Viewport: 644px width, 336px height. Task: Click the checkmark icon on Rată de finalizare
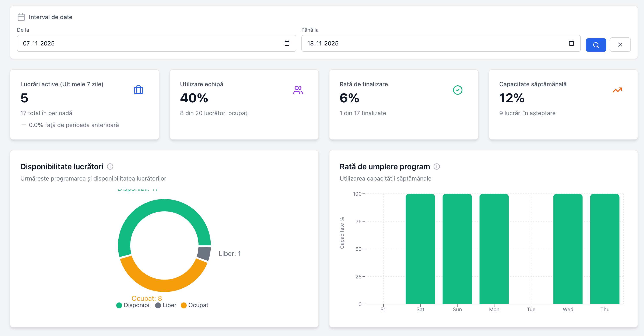[458, 90]
